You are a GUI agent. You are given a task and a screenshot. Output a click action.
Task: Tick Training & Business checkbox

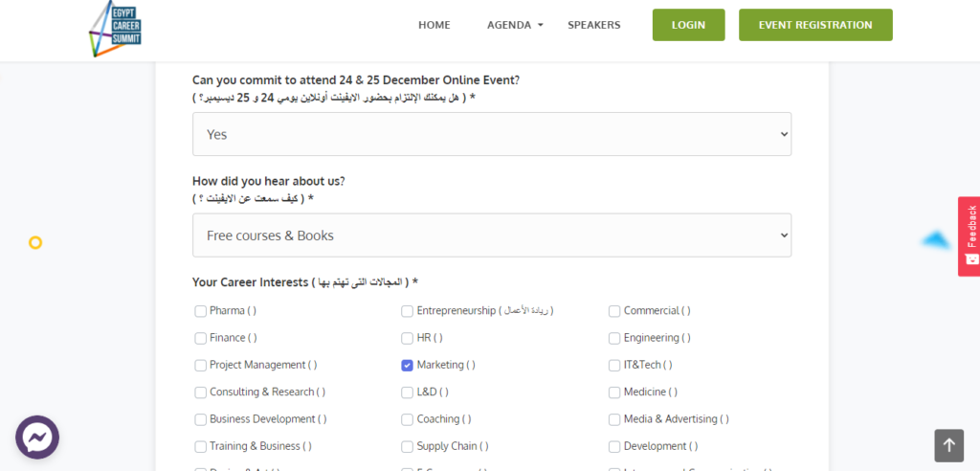[201, 447]
